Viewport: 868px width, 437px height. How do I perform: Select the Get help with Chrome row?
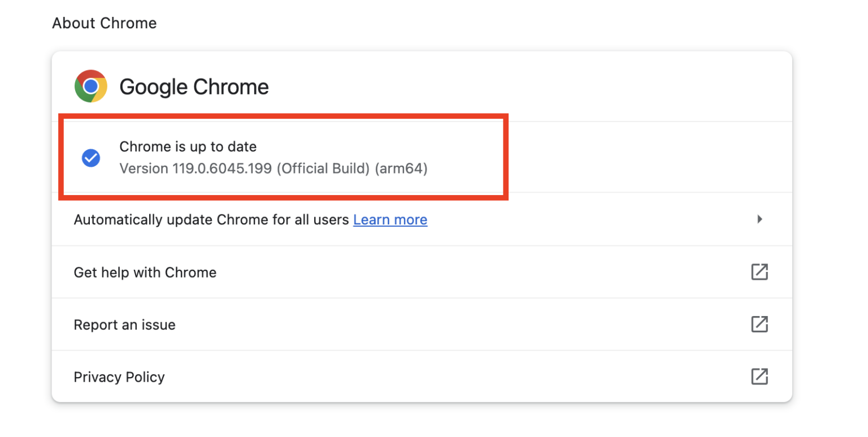[x=422, y=272]
